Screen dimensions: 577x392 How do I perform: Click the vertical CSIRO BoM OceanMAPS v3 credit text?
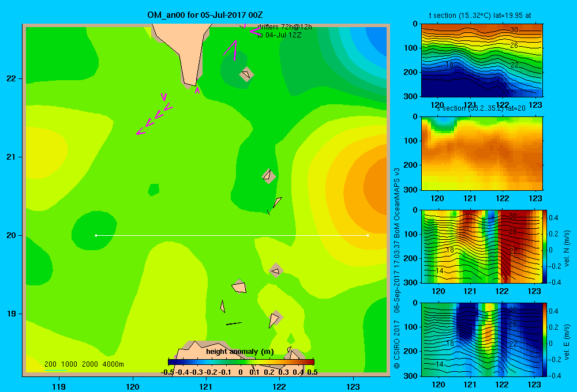[397, 269]
